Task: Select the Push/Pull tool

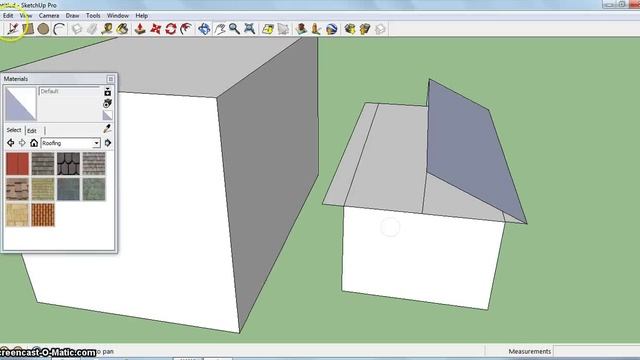Action: coord(140,29)
